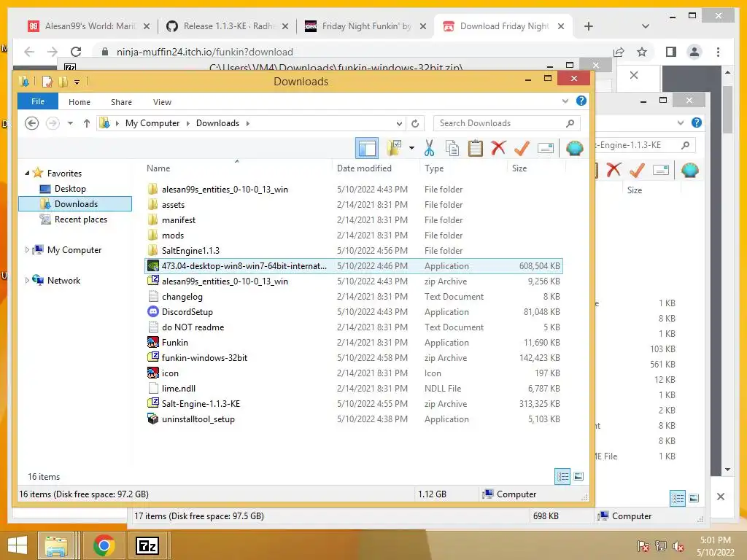747x560 pixels.
Task: Click Chrome URL address bar
Action: 352,52
